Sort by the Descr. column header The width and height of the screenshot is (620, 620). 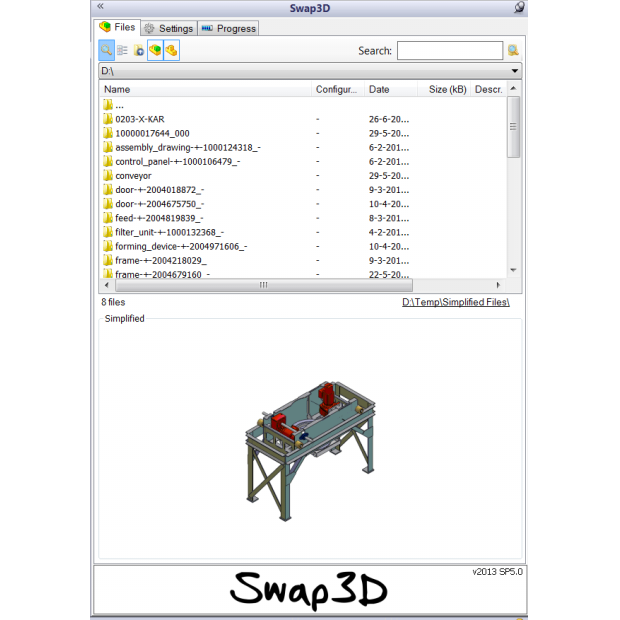click(x=489, y=89)
